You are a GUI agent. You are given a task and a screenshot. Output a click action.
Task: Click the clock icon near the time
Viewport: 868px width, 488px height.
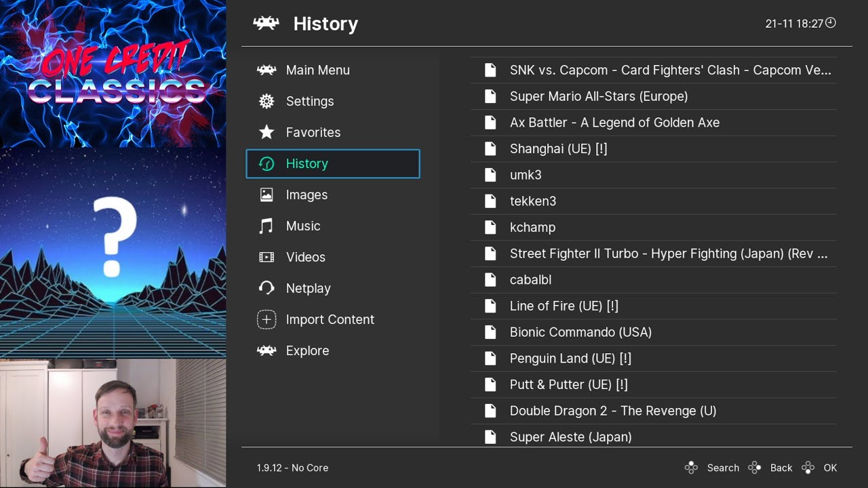(831, 23)
